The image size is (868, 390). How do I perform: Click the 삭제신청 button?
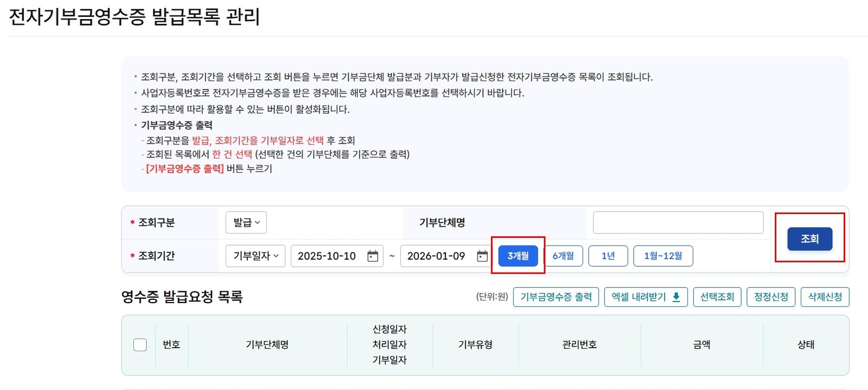[x=825, y=297]
